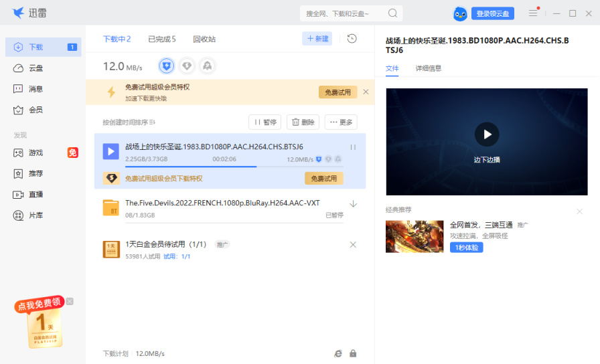Click the 1天 platinum VIP coupon image
600x364 pixels.
coord(45,328)
